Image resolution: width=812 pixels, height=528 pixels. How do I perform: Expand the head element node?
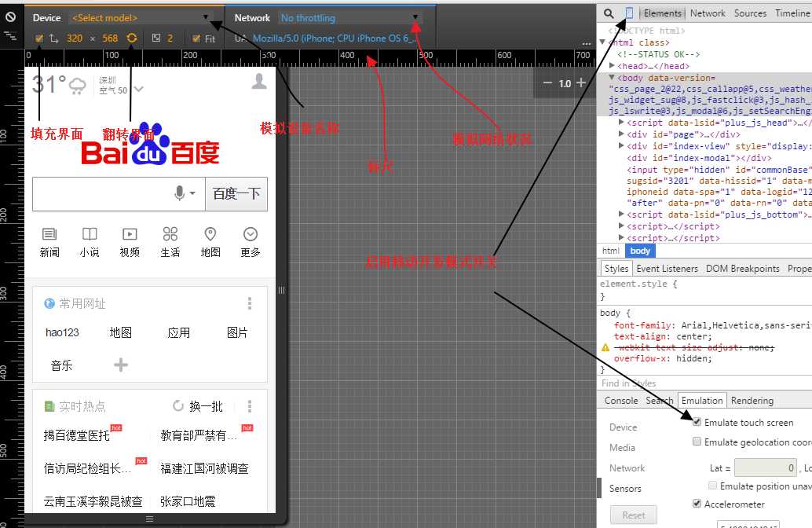pos(612,65)
